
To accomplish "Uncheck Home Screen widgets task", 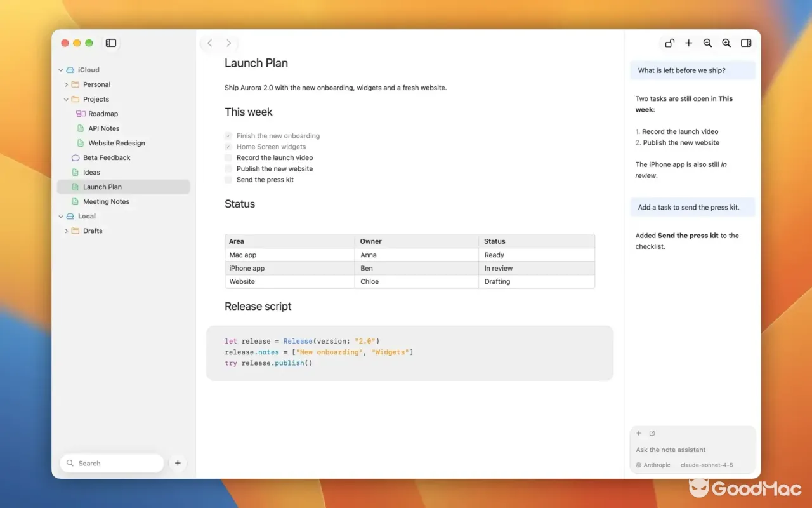I will pos(228,147).
